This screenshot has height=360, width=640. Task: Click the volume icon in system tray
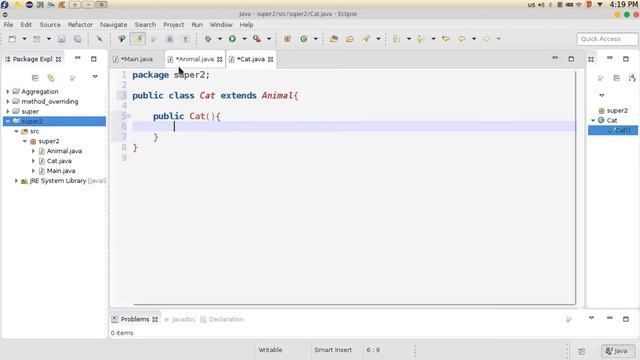(x=541, y=5)
